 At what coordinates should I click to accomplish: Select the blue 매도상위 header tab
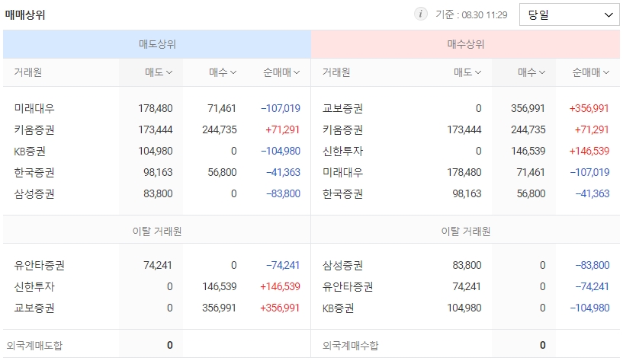click(x=157, y=44)
